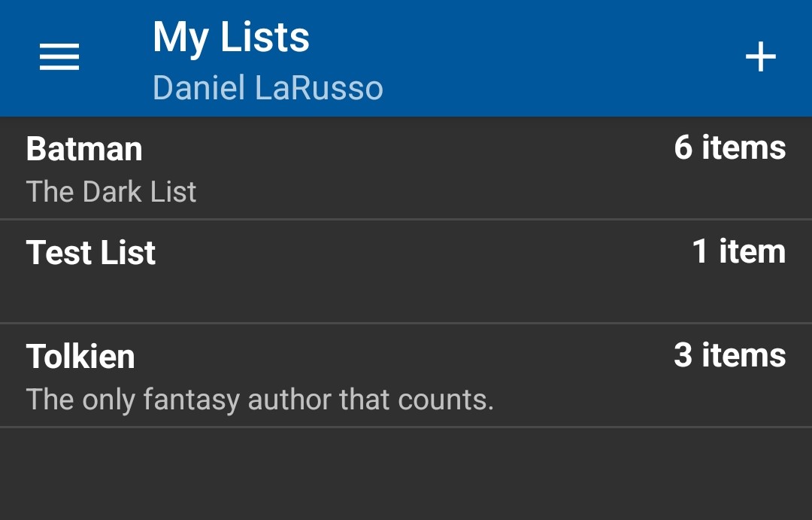Tap the My Lists title
This screenshot has width=812, height=520.
click(x=231, y=36)
